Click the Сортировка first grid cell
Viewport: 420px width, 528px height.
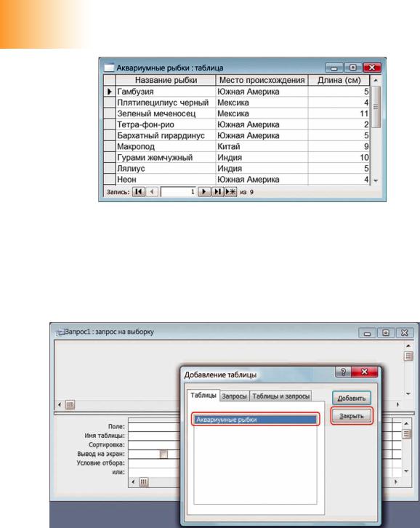(x=154, y=445)
